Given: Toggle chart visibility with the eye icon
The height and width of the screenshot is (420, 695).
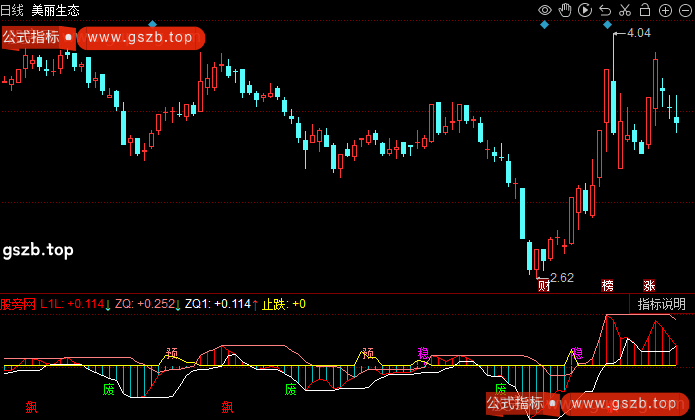Looking at the screenshot, I should coord(545,10).
